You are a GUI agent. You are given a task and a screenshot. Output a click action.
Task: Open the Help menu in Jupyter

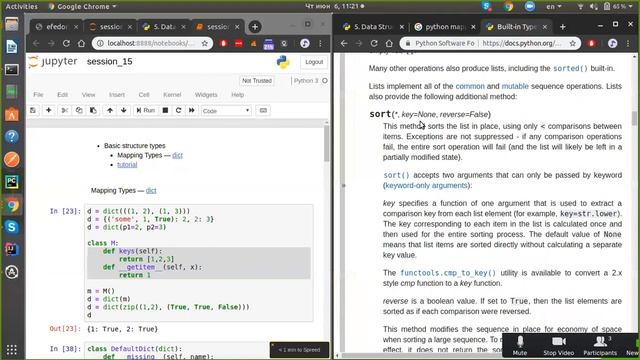tap(238, 95)
